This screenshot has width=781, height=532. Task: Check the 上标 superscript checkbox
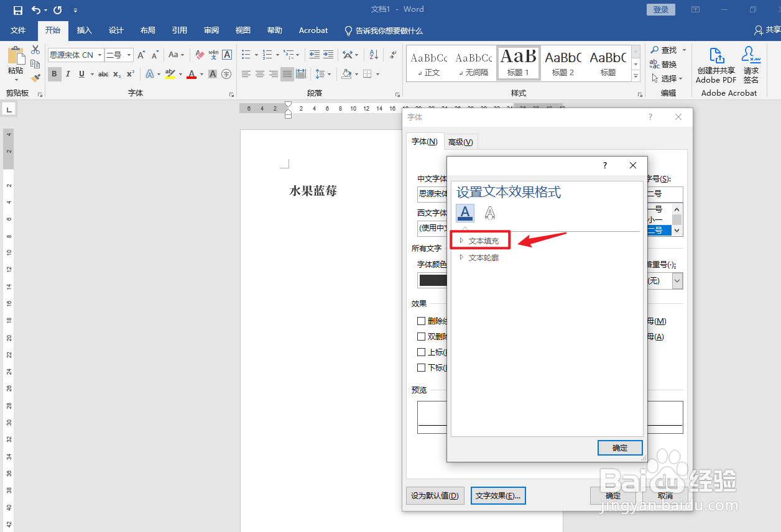point(421,352)
